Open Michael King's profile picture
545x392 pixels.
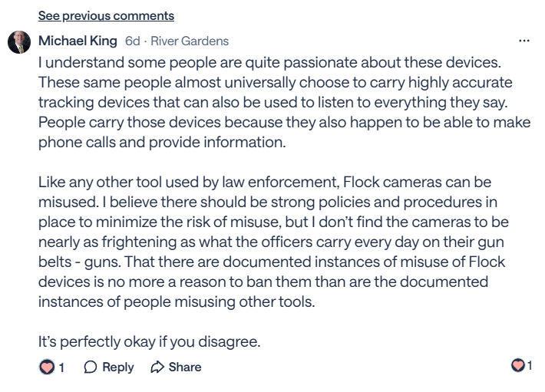tap(19, 41)
